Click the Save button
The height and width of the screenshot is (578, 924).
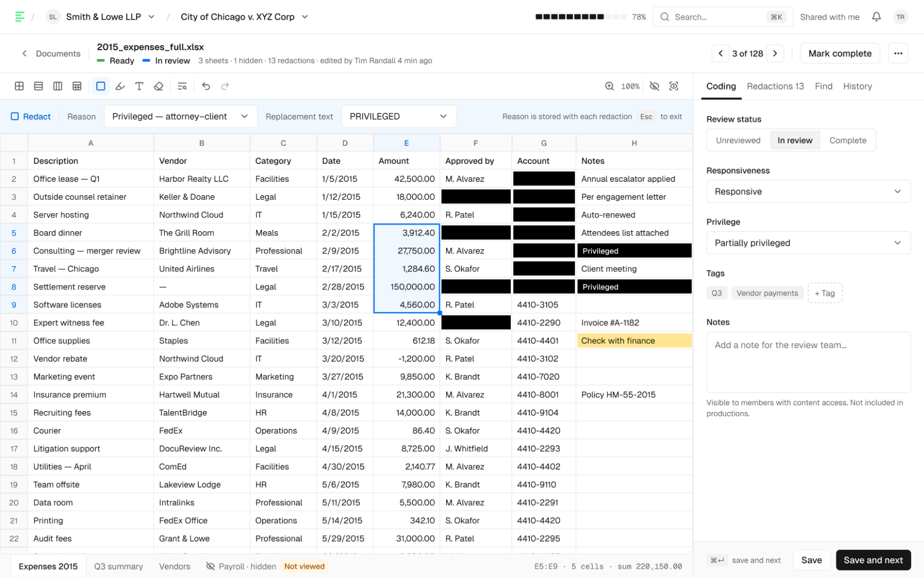(x=811, y=560)
